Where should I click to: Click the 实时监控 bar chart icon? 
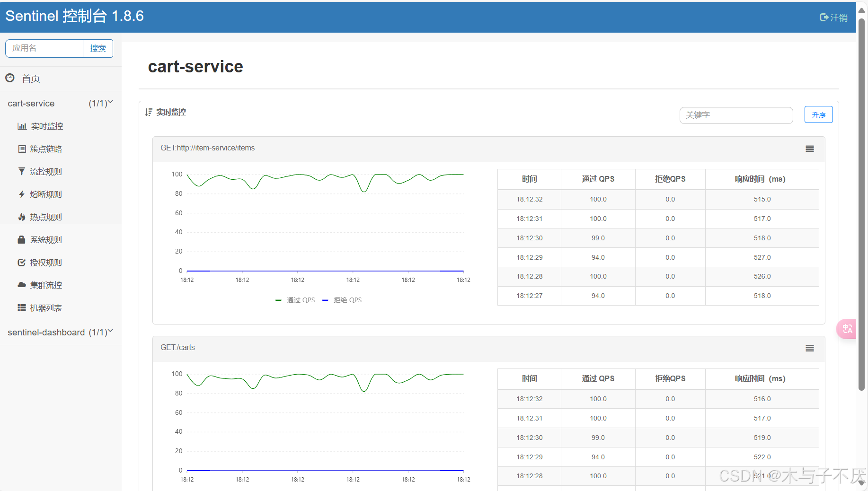[x=22, y=126]
